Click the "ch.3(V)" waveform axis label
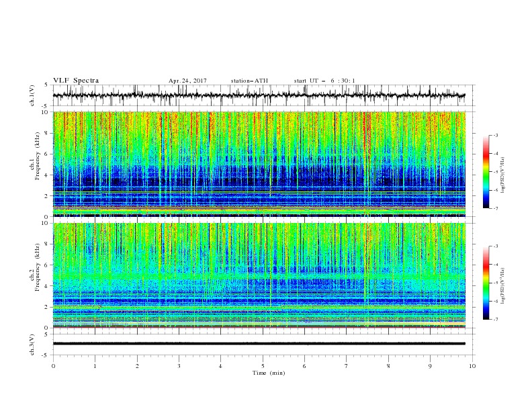This screenshot has width=532, height=411. coord(32,345)
